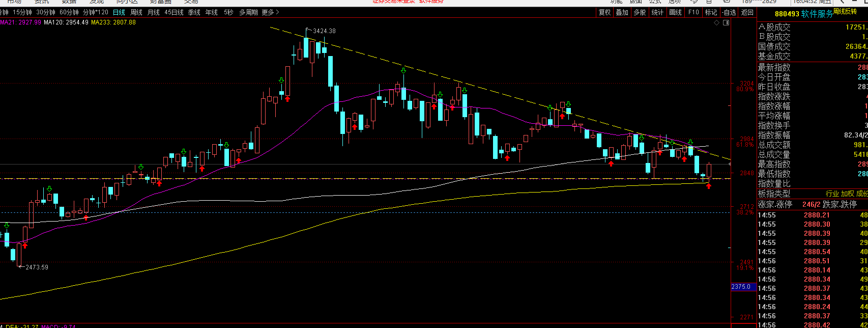Switch chart to 60分钟 period

69,12
